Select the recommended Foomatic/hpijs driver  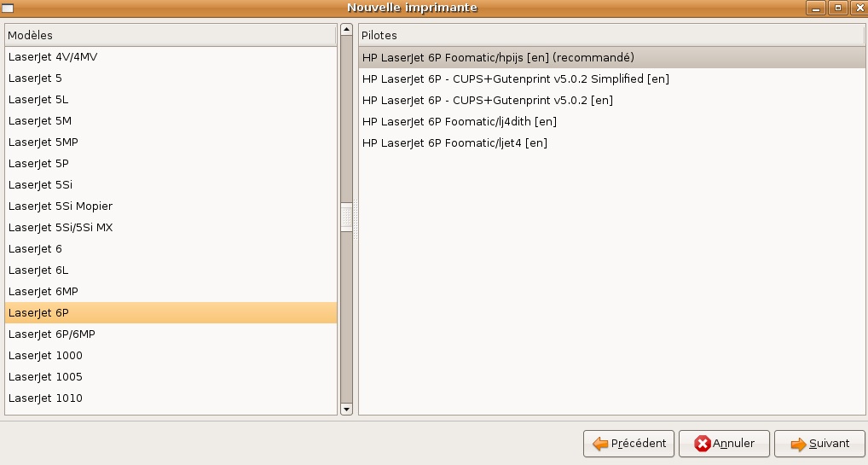(x=498, y=57)
